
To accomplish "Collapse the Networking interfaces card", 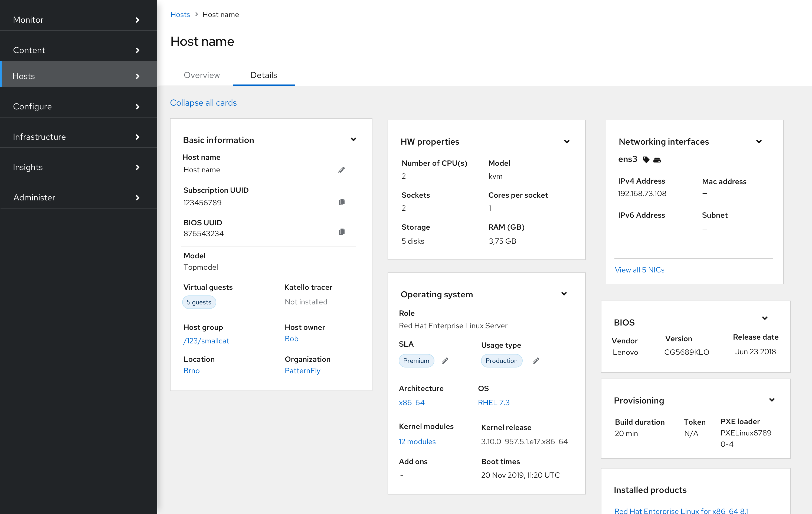I will tap(759, 141).
